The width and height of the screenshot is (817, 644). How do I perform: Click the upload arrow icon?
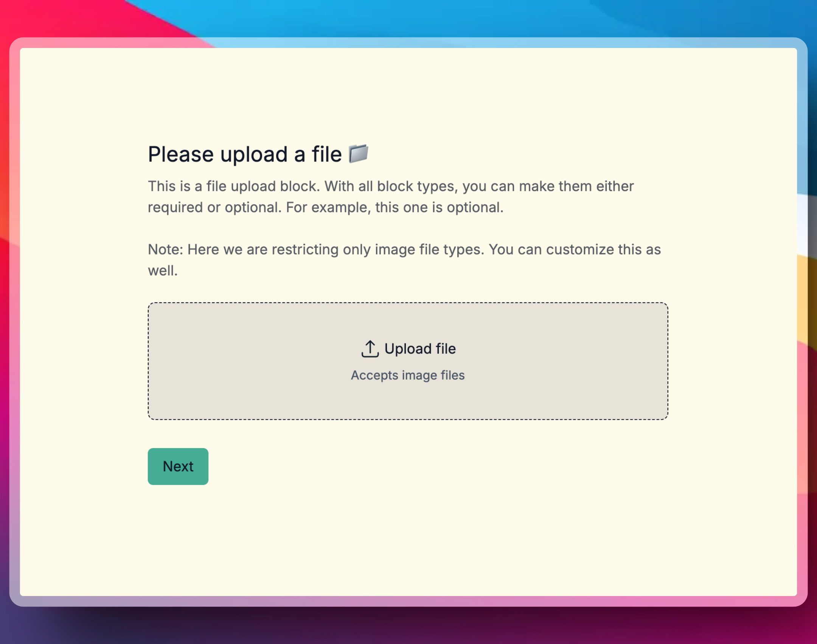point(370,349)
